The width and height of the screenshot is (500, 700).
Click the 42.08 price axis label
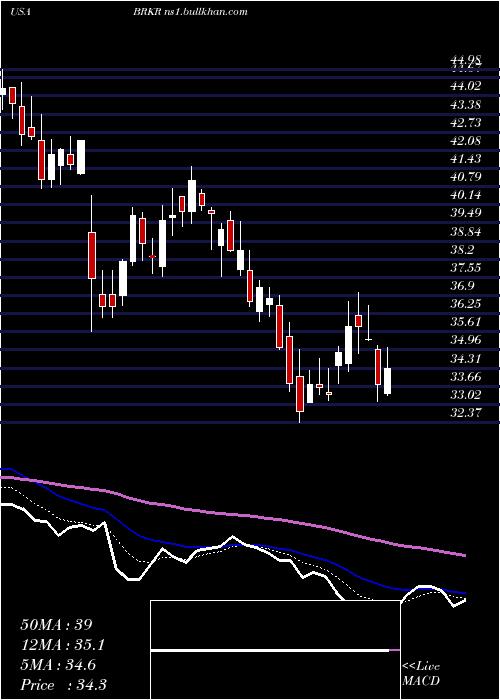tap(465, 141)
